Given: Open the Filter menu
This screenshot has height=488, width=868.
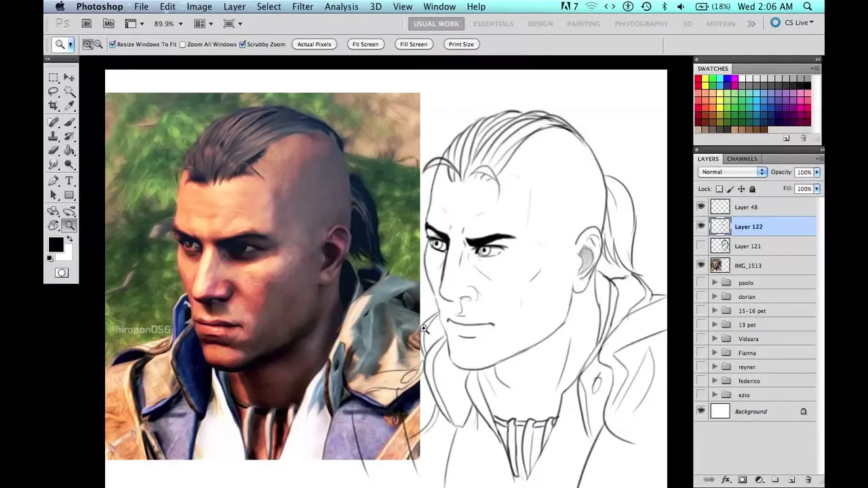Looking at the screenshot, I should tap(302, 7).
